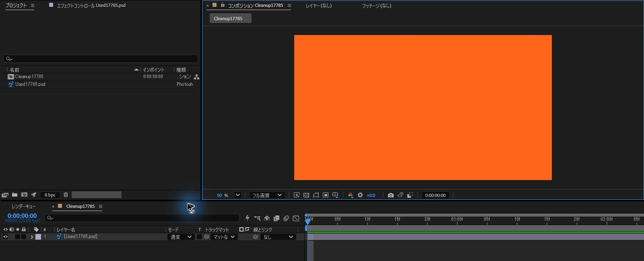Open the show channel color icon
The width and height of the screenshot is (644, 261).
[x=350, y=195]
